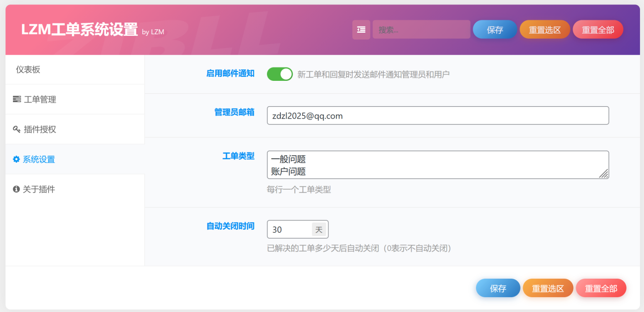Viewport: 644px width, 312px height.
Task: Click the 自动关闭时间 number field
Action: coord(290,229)
